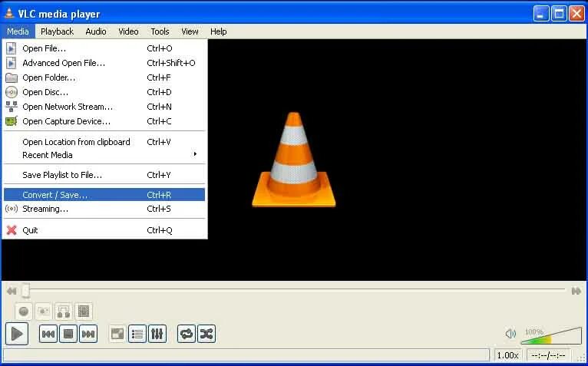Toggle shuffle random playback

pos(206,334)
